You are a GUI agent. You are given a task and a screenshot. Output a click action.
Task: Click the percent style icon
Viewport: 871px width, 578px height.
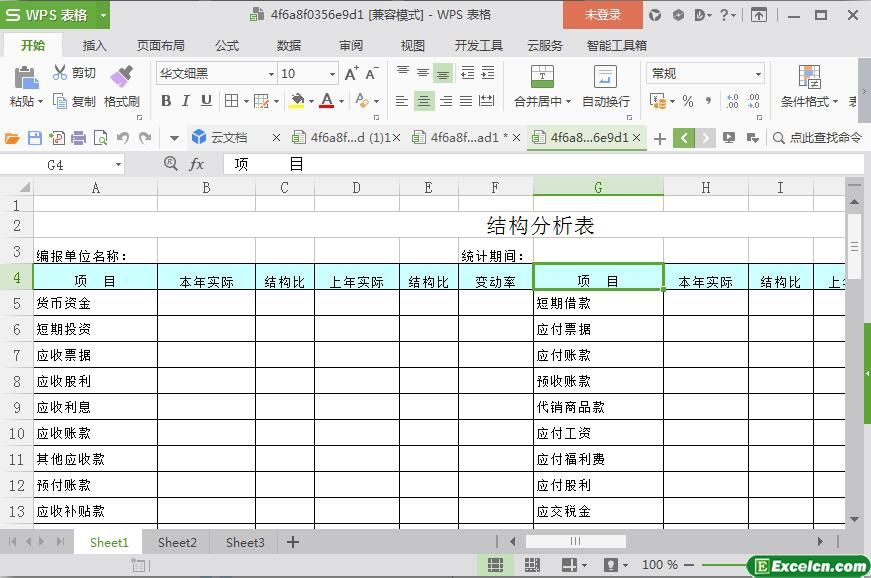click(x=687, y=101)
